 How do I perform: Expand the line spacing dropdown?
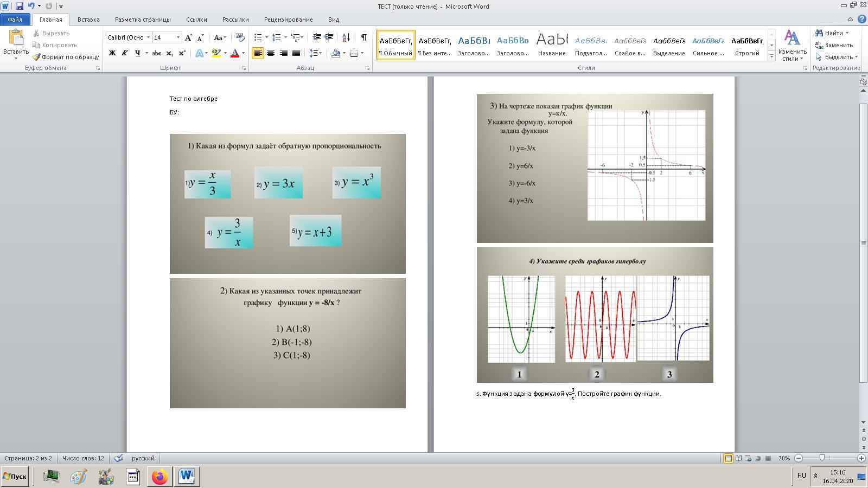tap(320, 53)
